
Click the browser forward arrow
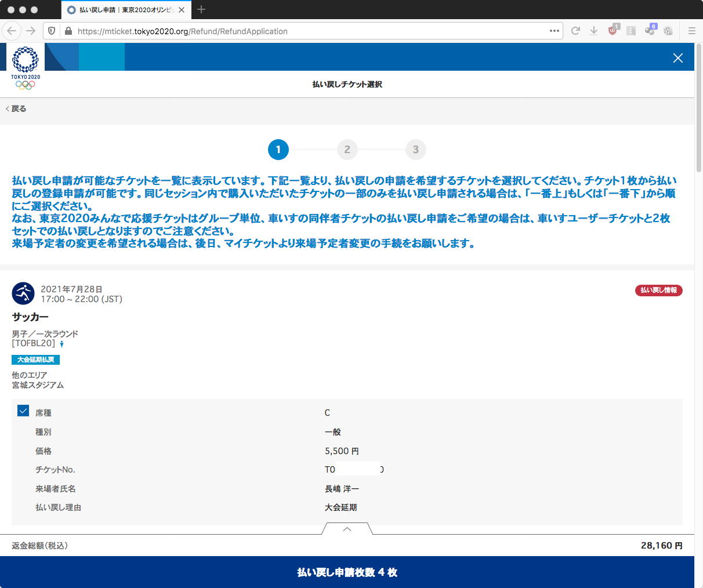(31, 31)
